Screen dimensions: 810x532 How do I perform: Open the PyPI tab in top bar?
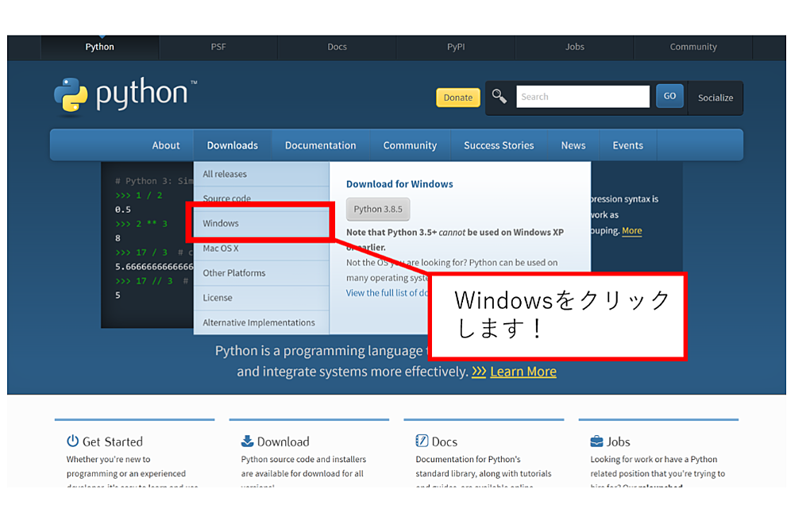click(x=456, y=47)
